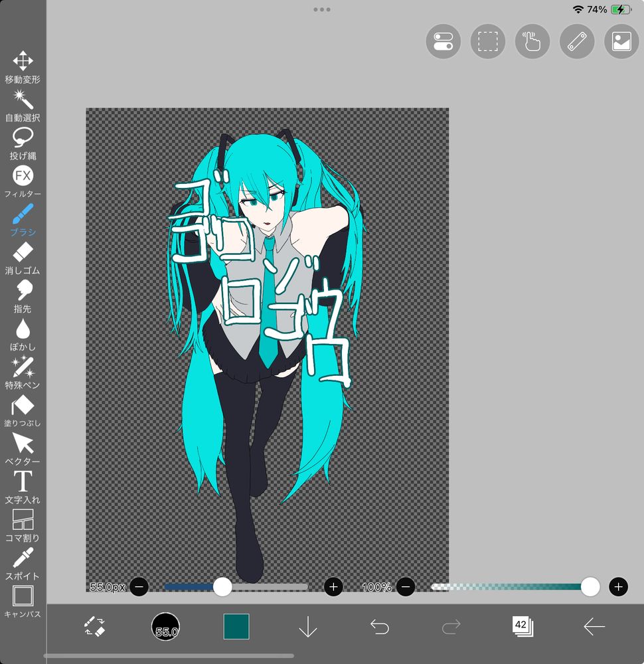Tap the three-dot multitasking menu
The height and width of the screenshot is (664, 644).
click(x=322, y=9)
